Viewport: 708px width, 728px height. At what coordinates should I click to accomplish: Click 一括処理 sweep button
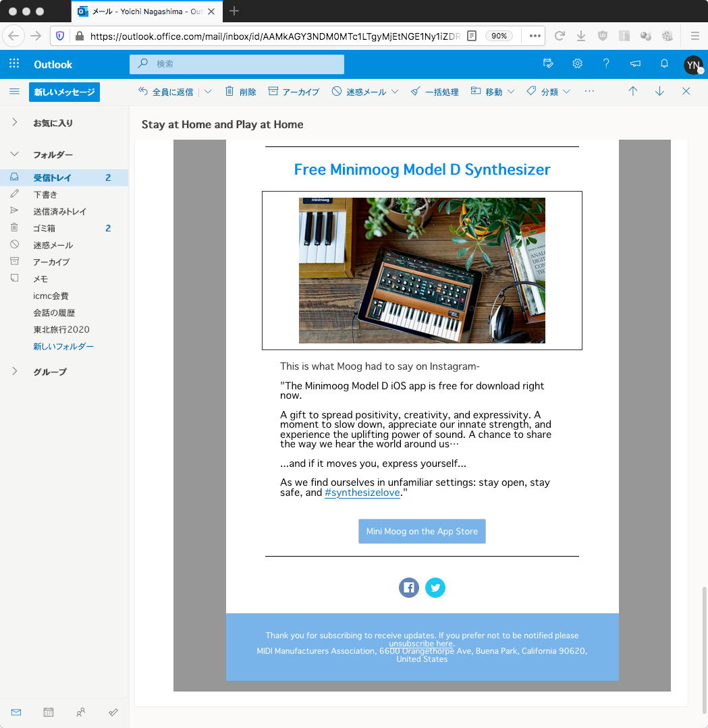point(435,92)
